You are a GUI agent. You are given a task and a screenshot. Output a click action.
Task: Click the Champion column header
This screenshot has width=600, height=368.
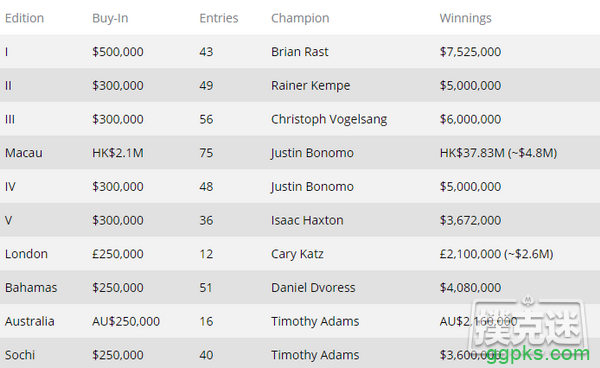tap(300, 18)
